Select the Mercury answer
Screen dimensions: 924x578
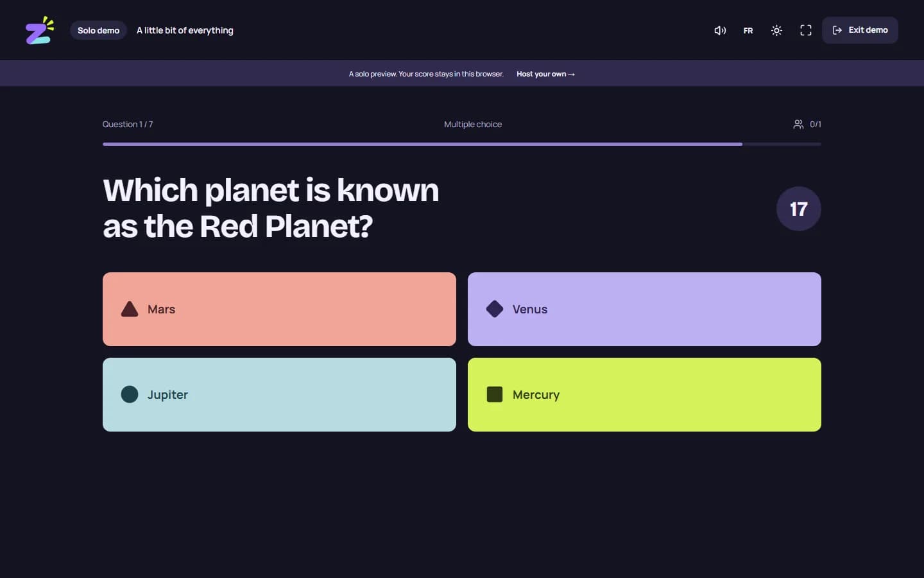tap(644, 394)
